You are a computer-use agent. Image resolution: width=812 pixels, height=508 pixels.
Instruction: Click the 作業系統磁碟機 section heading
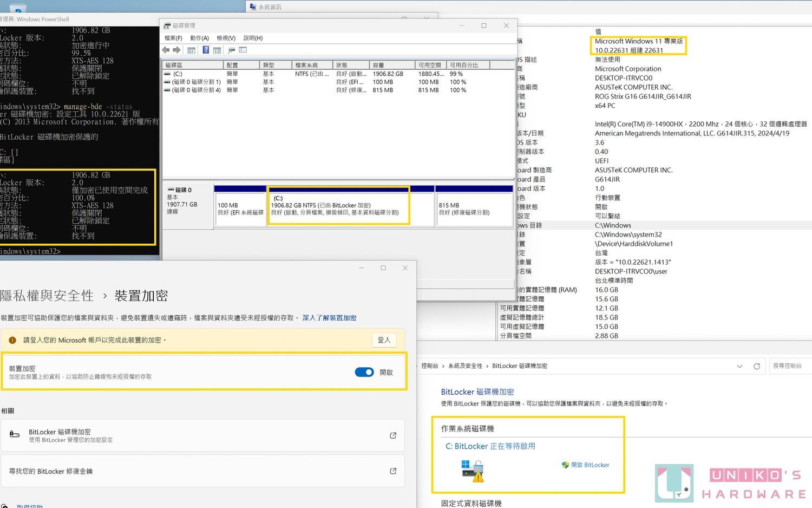467,428
